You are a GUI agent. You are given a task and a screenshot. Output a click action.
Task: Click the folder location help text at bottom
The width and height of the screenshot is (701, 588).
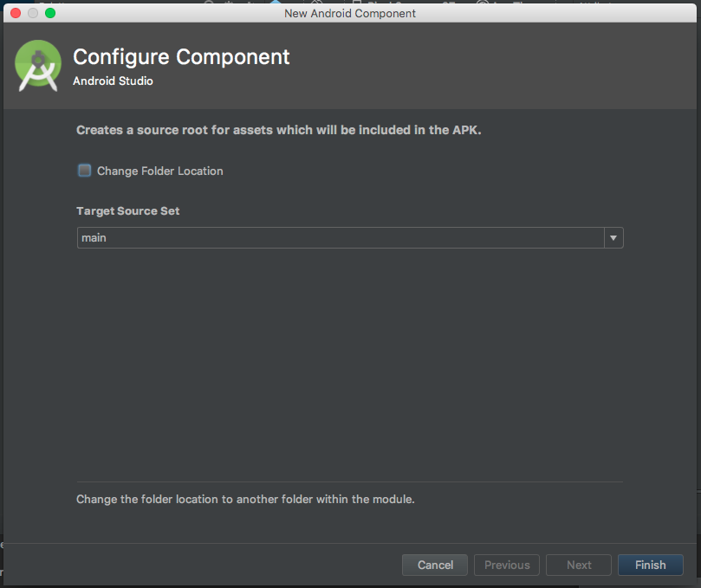245,499
